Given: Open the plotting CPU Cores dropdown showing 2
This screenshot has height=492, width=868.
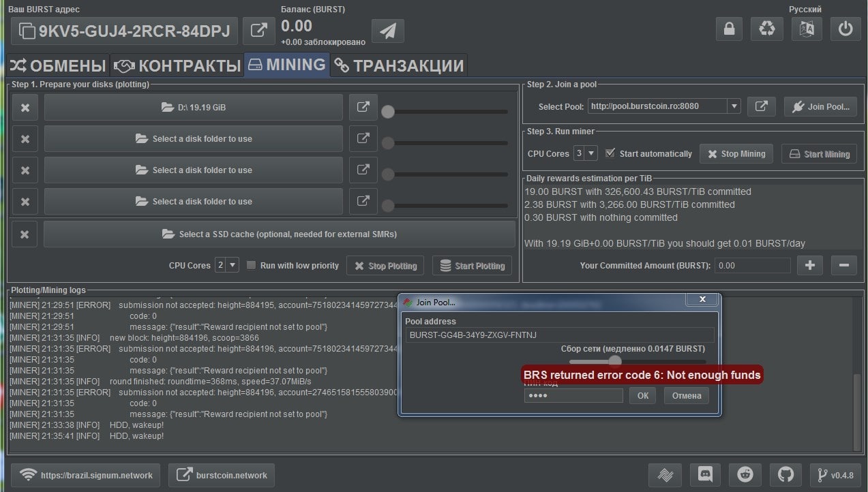Looking at the screenshot, I should tap(227, 265).
